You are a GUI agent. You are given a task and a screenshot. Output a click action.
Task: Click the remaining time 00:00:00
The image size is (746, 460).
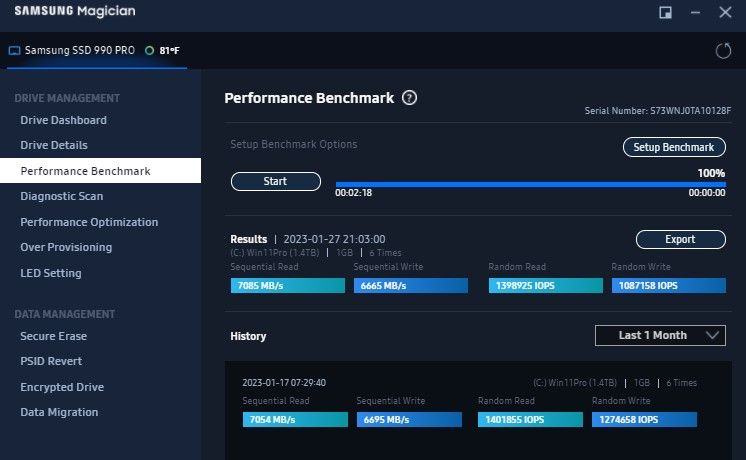[x=707, y=193]
